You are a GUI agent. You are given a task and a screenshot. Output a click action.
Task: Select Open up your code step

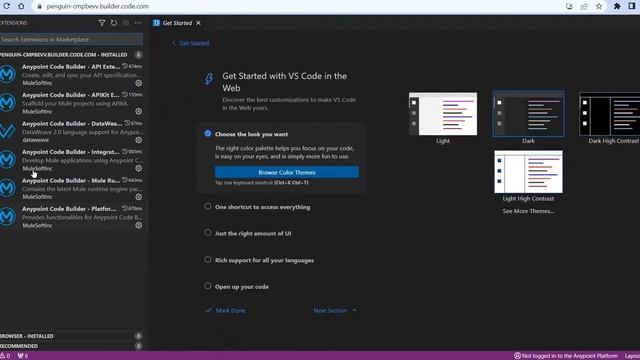point(242,287)
